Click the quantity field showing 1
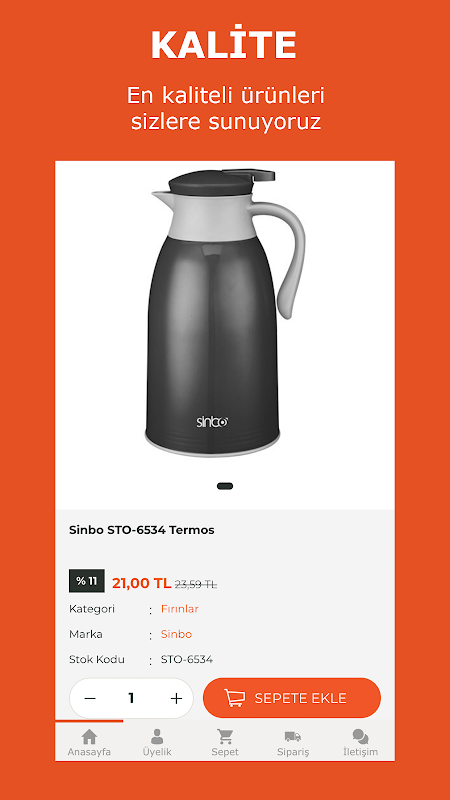This screenshot has height=800, width=450. point(131,698)
